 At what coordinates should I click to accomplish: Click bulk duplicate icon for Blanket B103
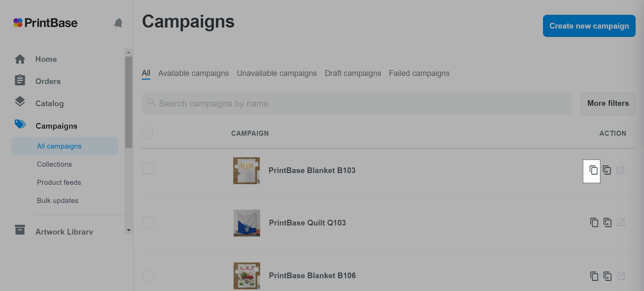pyautogui.click(x=607, y=170)
